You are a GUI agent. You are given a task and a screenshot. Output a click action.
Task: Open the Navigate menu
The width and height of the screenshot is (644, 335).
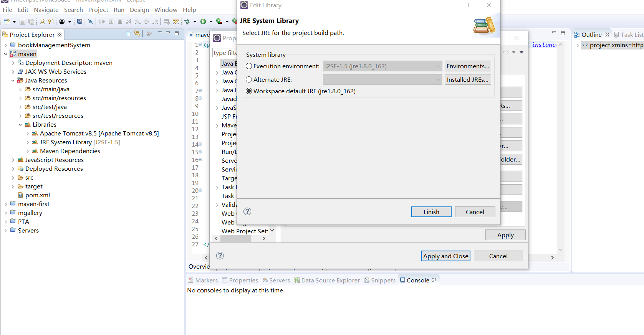click(x=46, y=10)
